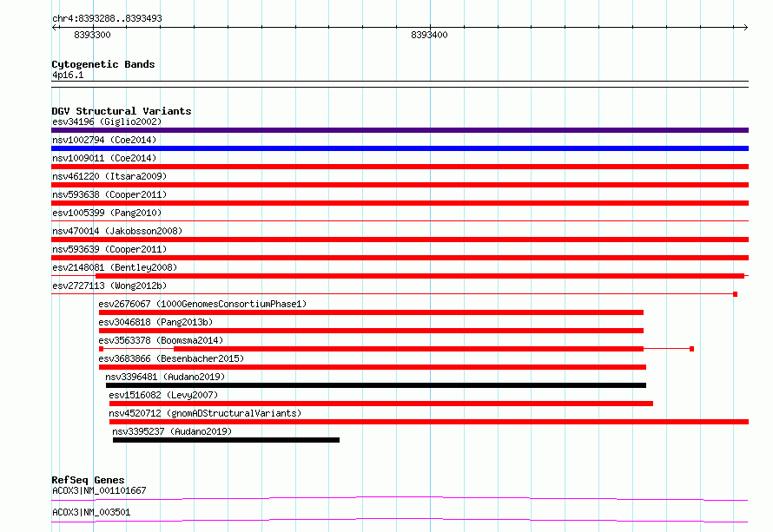773x532 pixels.
Task: Click the DGV Structural Variants track title
Action: tap(122, 111)
